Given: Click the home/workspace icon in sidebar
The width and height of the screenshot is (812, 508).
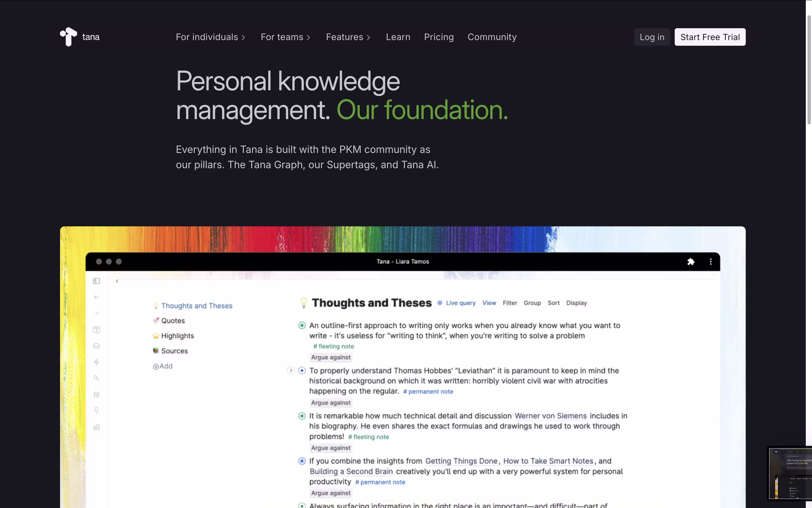Looking at the screenshot, I should [96, 427].
